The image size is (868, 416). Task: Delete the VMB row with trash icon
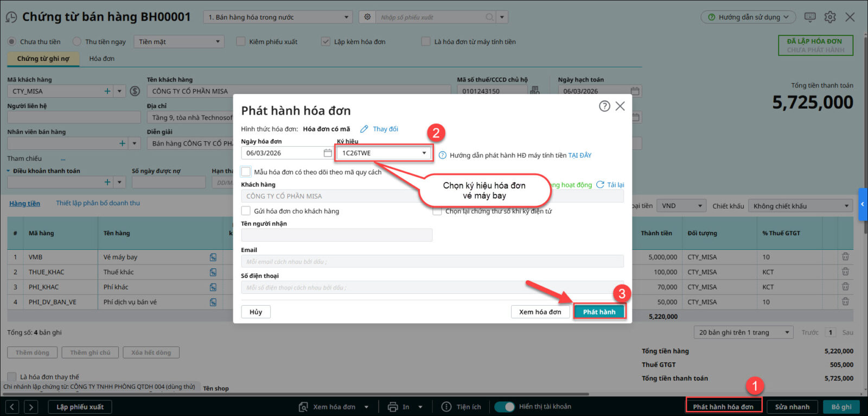[845, 257]
